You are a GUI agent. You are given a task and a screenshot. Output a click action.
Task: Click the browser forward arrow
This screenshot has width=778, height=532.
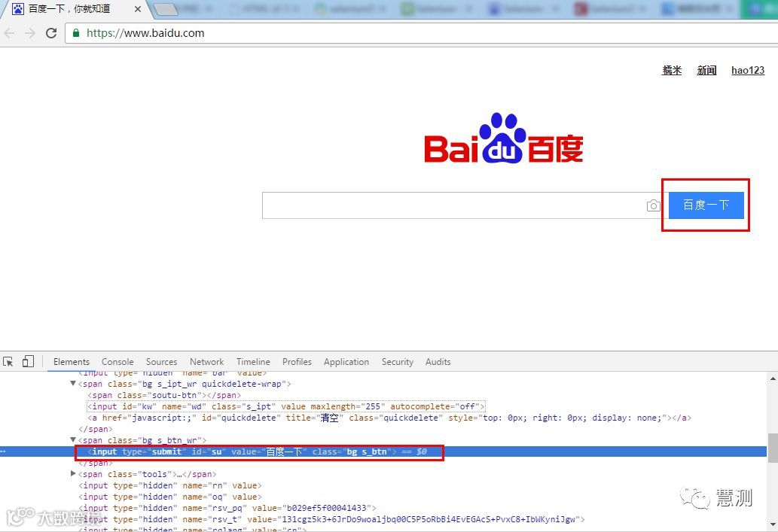[x=30, y=33]
